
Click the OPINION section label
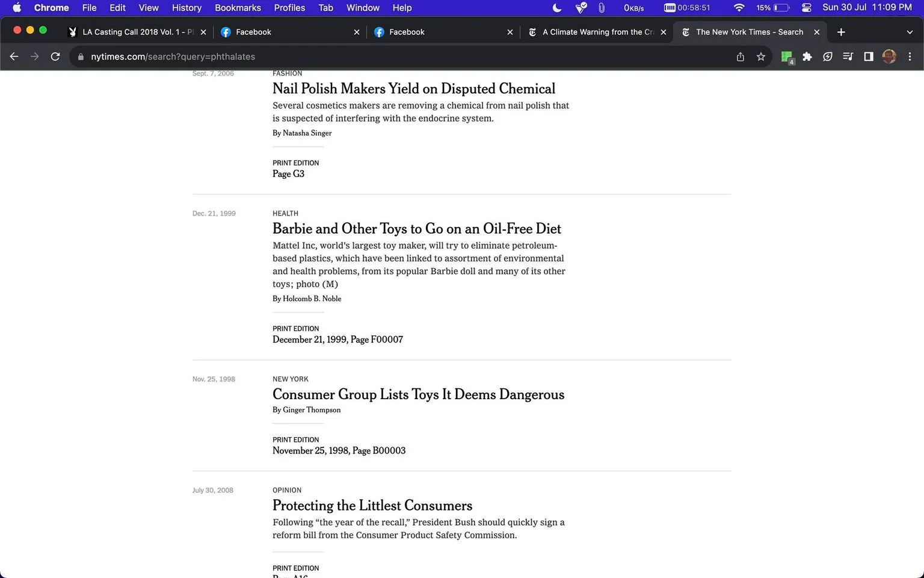(x=287, y=491)
